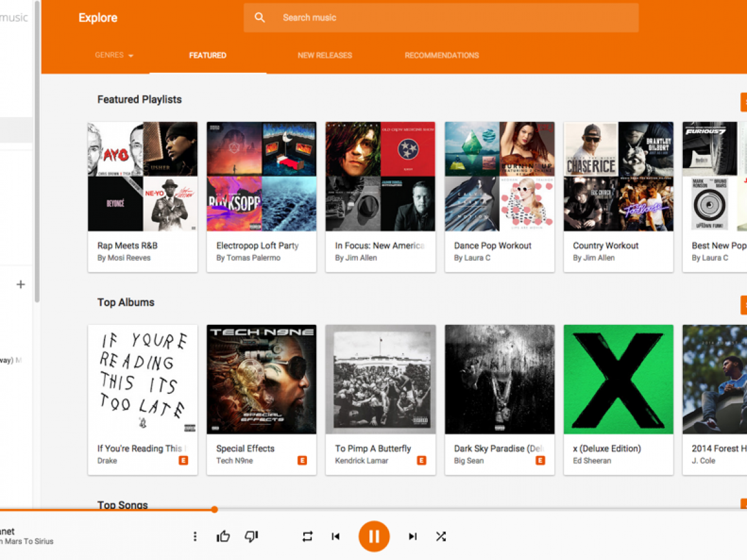Open the Rap Meets R&B playlist

pyautogui.click(x=143, y=176)
